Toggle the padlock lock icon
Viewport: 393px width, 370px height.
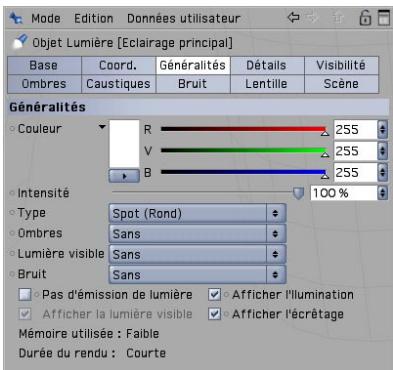(365, 18)
